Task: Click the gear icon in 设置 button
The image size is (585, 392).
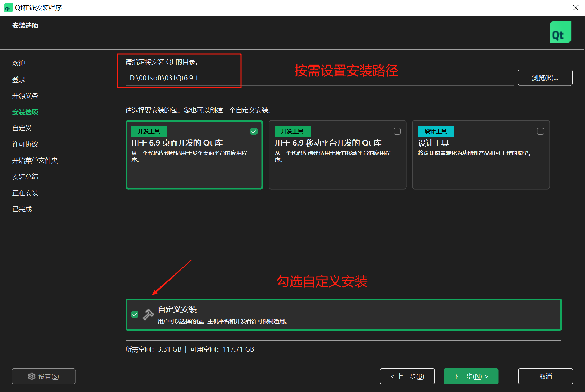Action: (x=32, y=377)
